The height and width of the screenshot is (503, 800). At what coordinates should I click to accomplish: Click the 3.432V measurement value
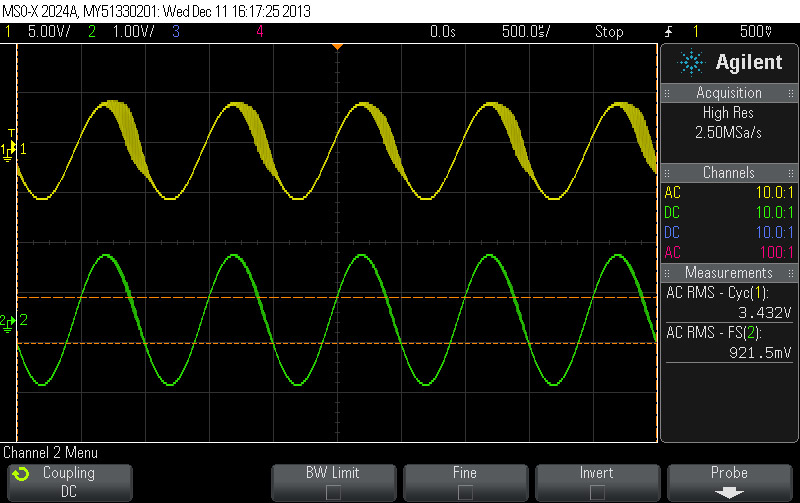pos(765,313)
